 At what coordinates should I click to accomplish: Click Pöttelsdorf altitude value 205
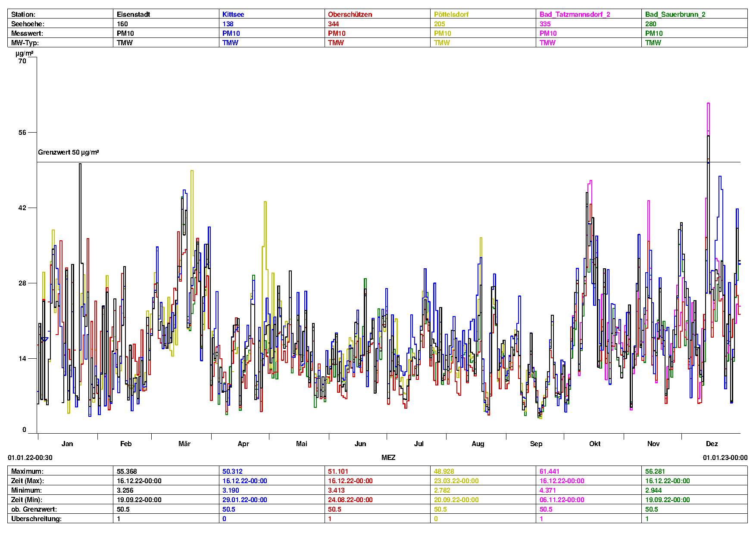click(440, 24)
